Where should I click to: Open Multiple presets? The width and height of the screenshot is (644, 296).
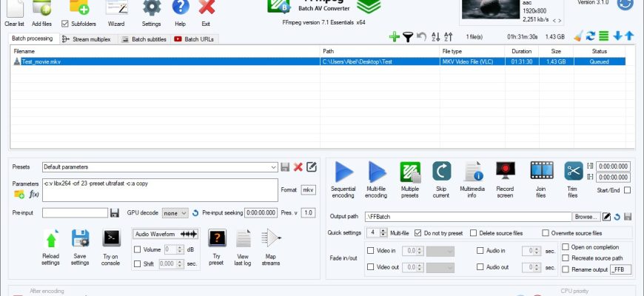pos(410,172)
